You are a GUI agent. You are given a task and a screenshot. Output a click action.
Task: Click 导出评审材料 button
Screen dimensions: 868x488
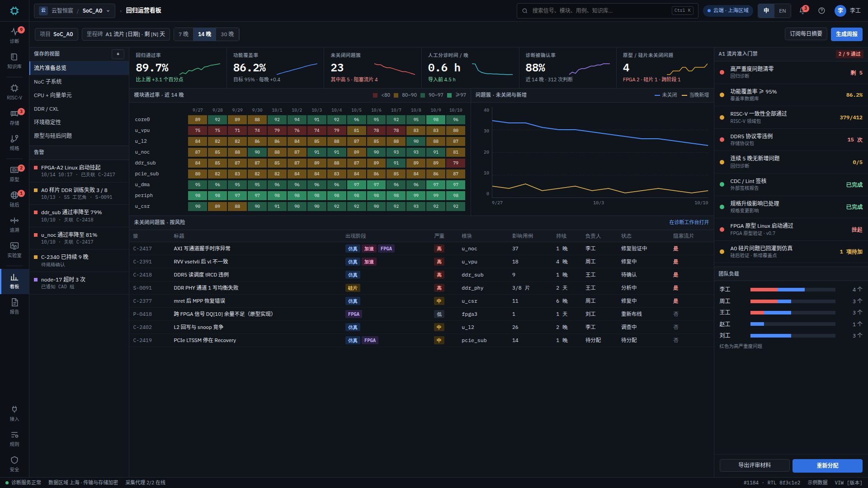coord(755,465)
